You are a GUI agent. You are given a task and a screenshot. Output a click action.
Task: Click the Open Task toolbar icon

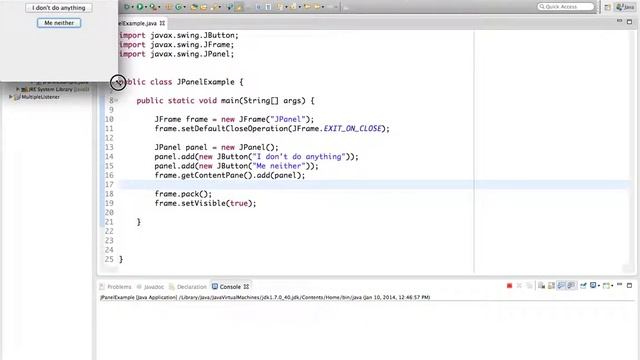[204, 7]
